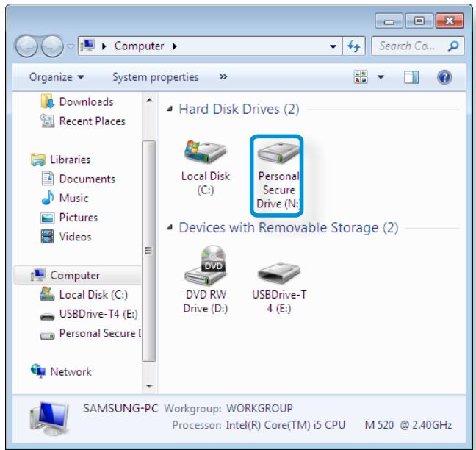Toggle the preview pane
The height and width of the screenshot is (450, 476).
coord(411,77)
